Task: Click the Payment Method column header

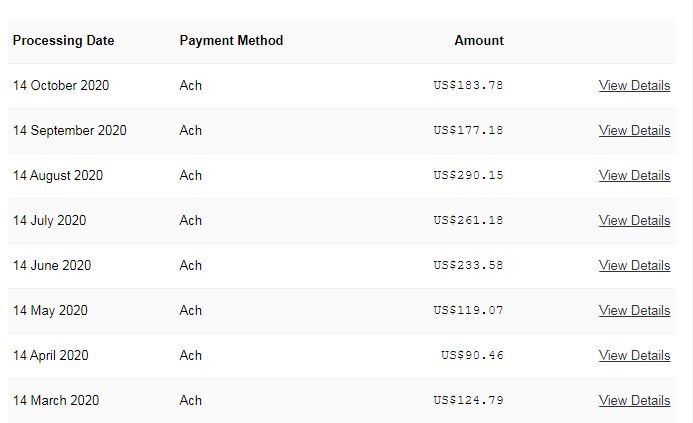Action: 231,41
